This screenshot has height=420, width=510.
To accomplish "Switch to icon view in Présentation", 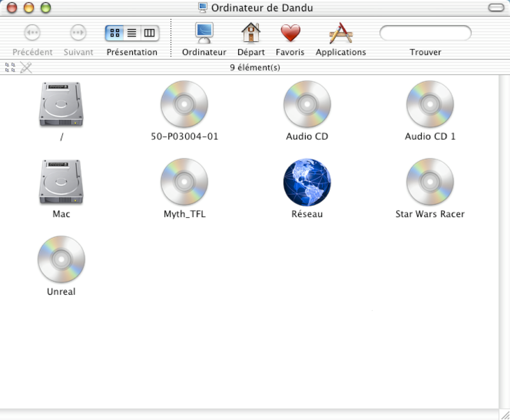I will (115, 33).
